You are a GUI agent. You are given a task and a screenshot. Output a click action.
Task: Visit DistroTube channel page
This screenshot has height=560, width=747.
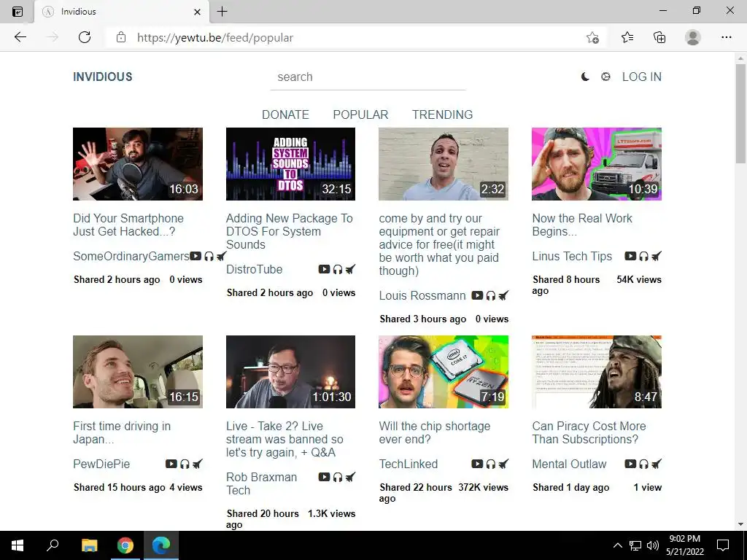[x=254, y=270]
